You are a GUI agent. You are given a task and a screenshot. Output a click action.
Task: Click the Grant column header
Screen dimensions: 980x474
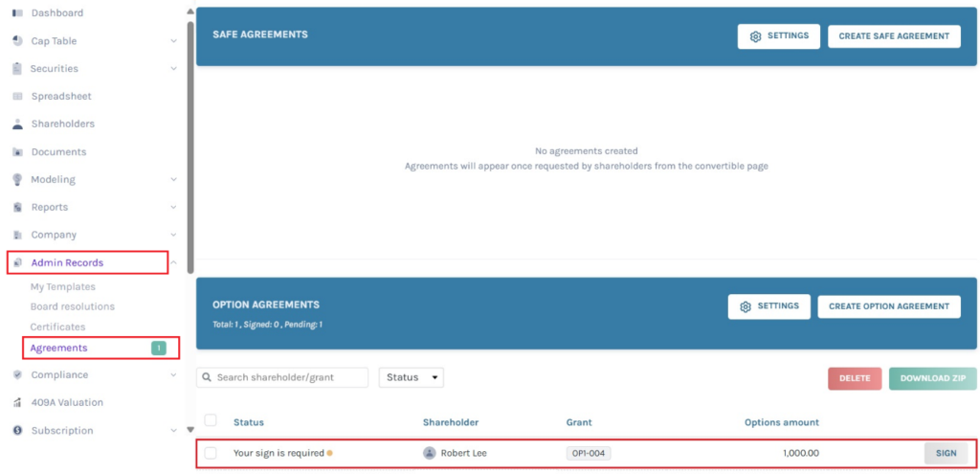pyautogui.click(x=578, y=422)
